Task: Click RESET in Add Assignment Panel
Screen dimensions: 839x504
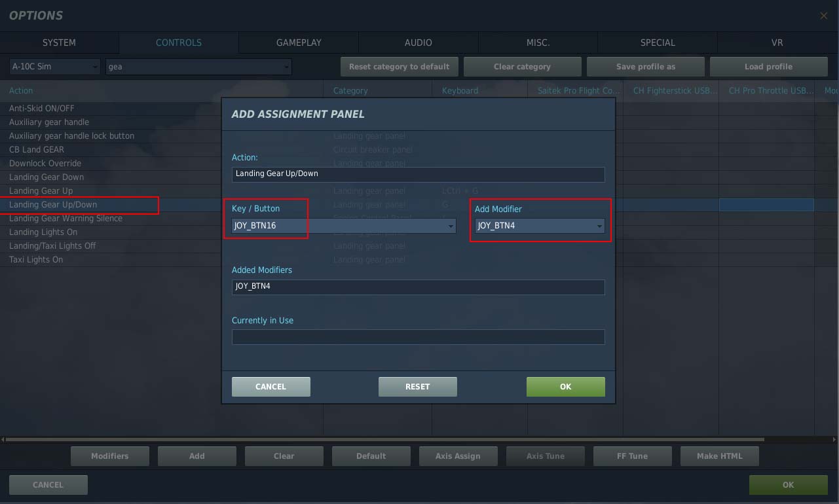Action: [418, 387]
